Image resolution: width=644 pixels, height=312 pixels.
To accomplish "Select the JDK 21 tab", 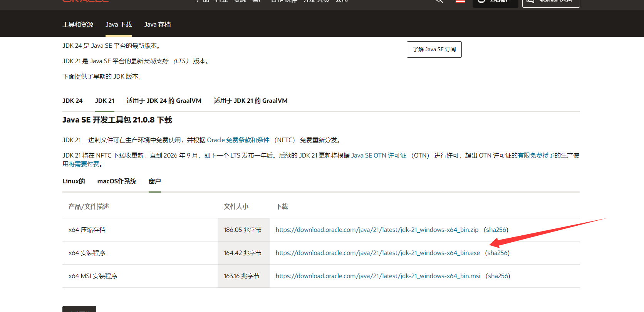I will (105, 101).
